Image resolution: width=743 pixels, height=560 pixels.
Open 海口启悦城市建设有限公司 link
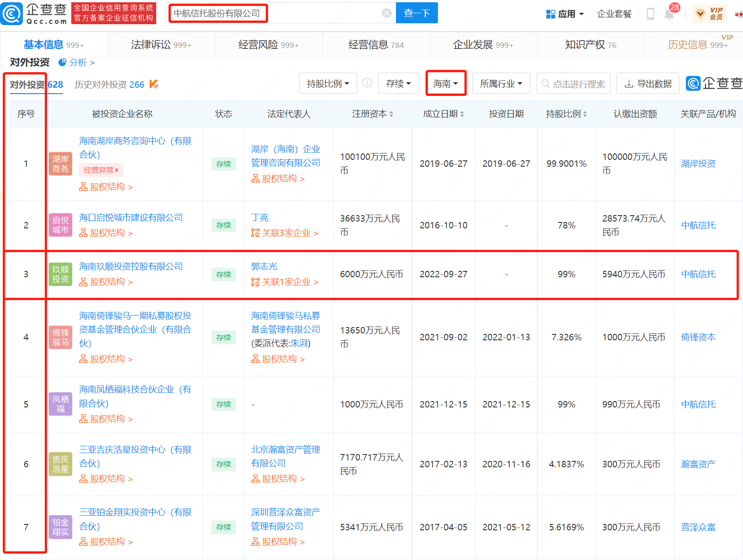coord(131,217)
